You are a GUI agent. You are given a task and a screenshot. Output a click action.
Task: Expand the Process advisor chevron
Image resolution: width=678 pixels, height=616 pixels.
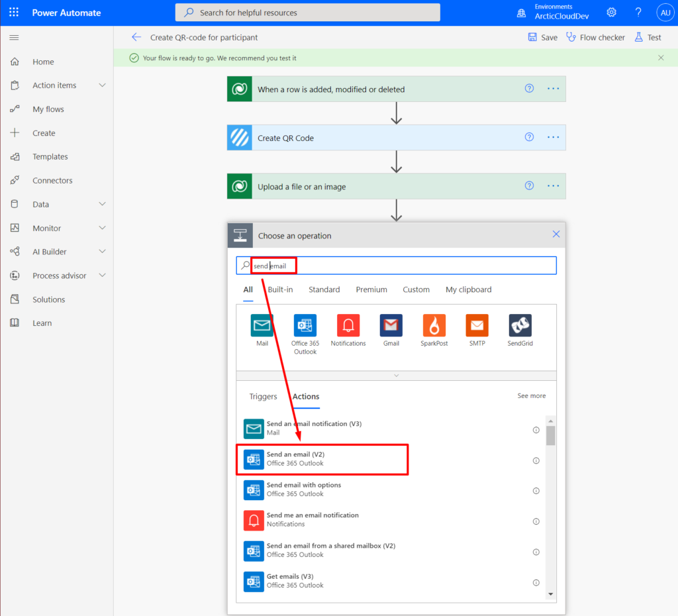click(102, 275)
